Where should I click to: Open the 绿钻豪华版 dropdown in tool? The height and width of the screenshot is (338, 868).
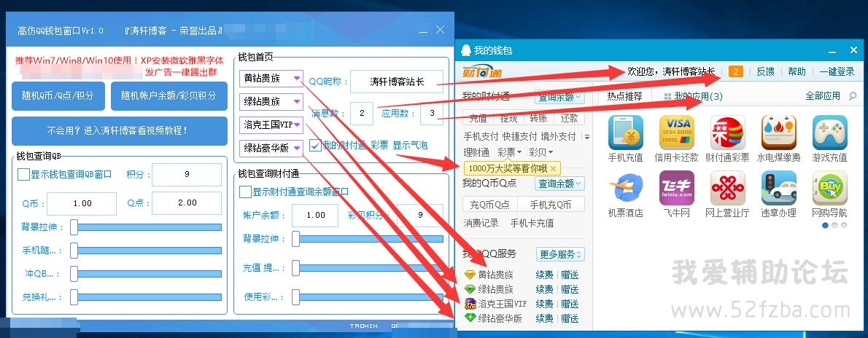(x=298, y=148)
